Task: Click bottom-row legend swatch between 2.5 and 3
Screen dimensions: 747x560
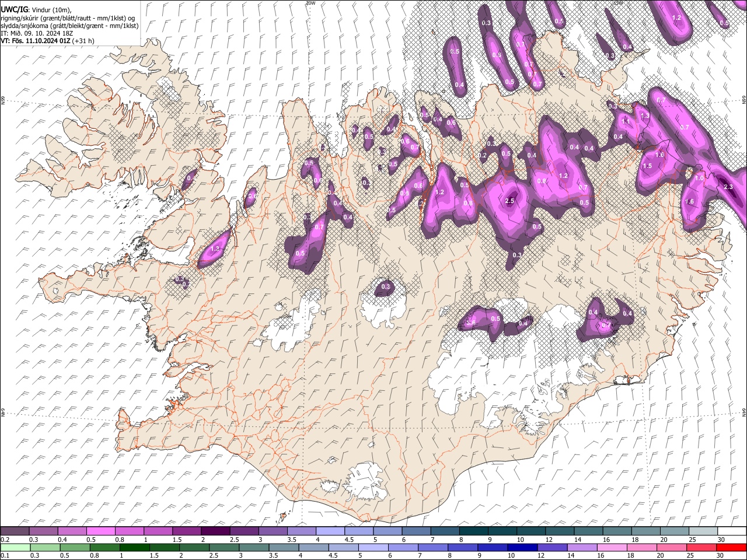Action: pyautogui.click(x=215, y=547)
